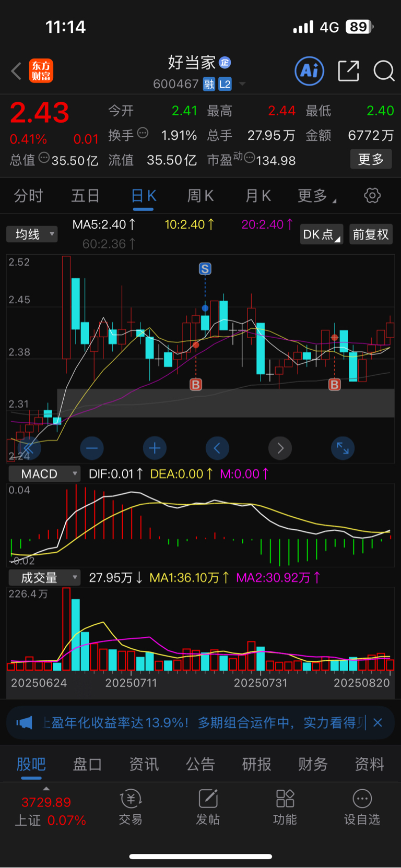Open the 东方财富 logo icon
Image resolution: width=401 pixels, height=868 pixels.
(41, 71)
